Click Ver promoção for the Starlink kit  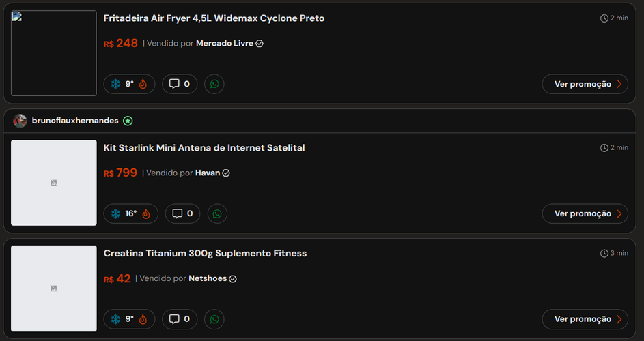(585, 213)
